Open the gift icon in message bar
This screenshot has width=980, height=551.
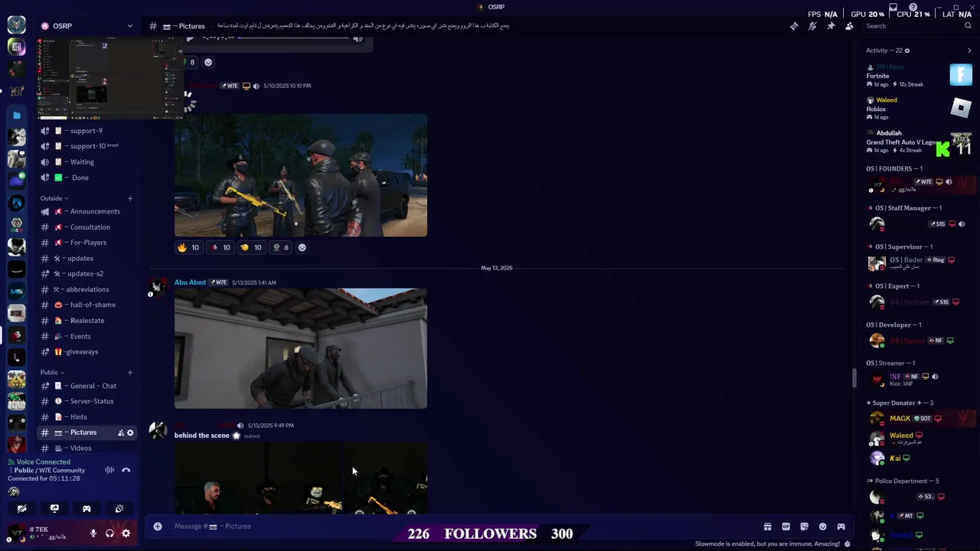(x=767, y=527)
